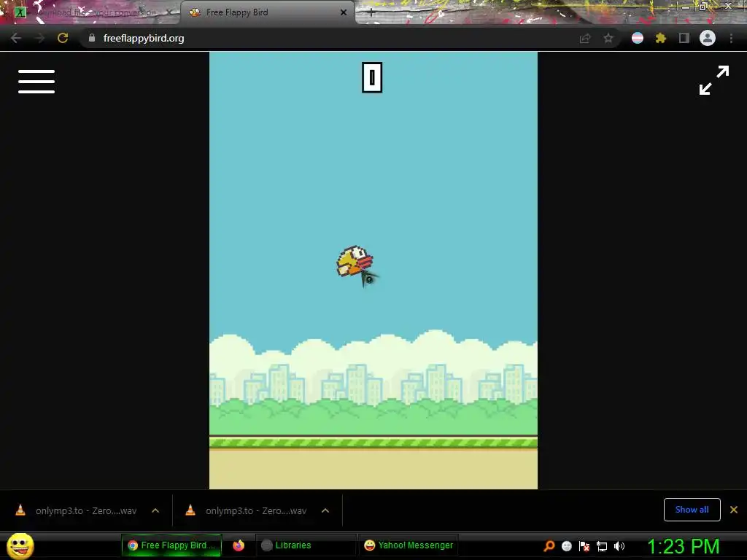Open the Libraries taskbar window

click(x=306, y=545)
